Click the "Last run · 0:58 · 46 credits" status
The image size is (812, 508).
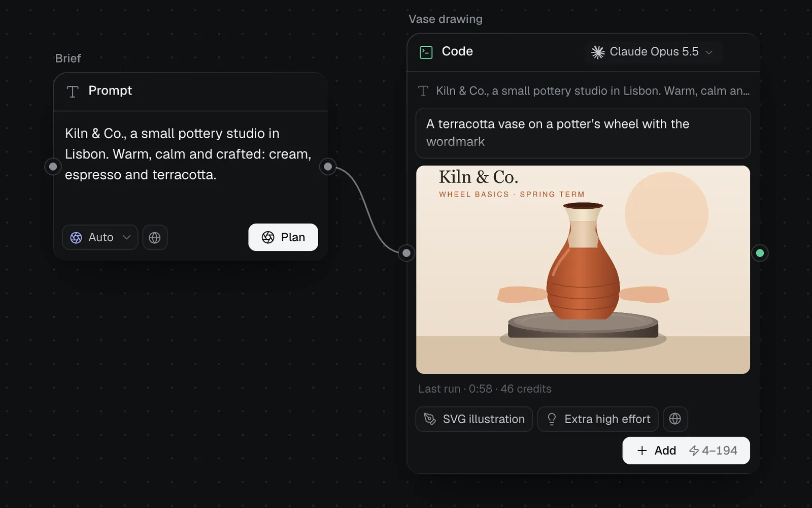point(485,389)
